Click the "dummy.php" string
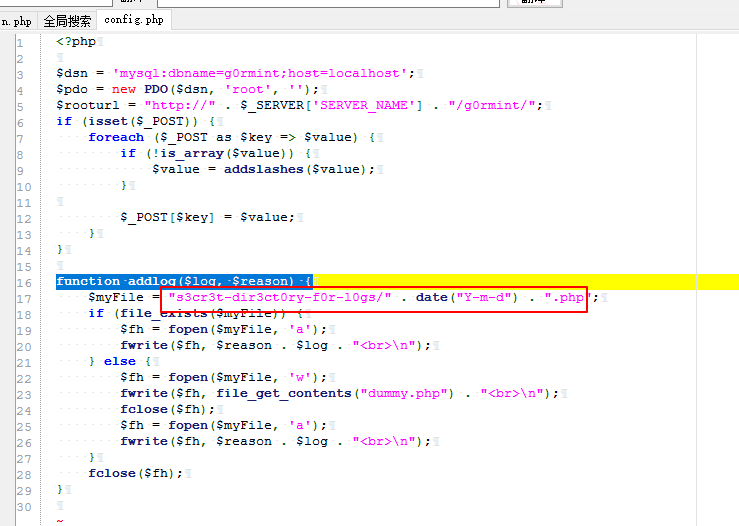 pyautogui.click(x=403, y=394)
